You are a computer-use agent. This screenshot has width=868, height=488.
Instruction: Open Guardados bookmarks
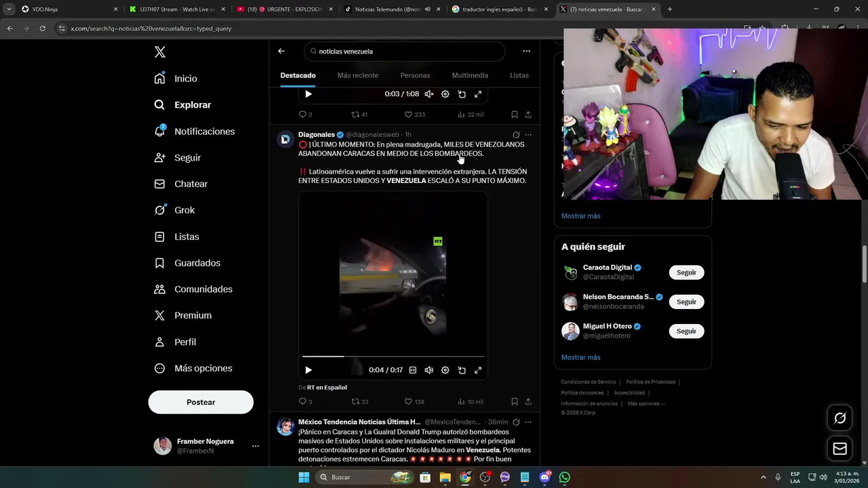pos(188,263)
